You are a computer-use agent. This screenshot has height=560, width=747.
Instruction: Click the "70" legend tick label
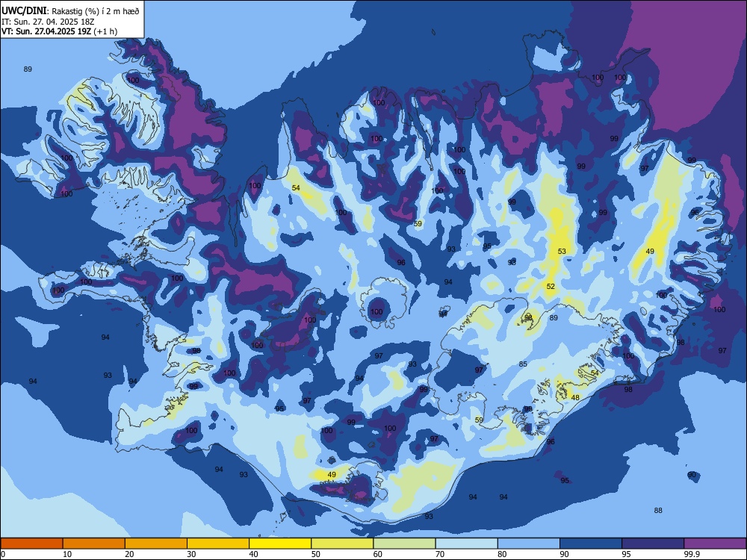click(440, 554)
